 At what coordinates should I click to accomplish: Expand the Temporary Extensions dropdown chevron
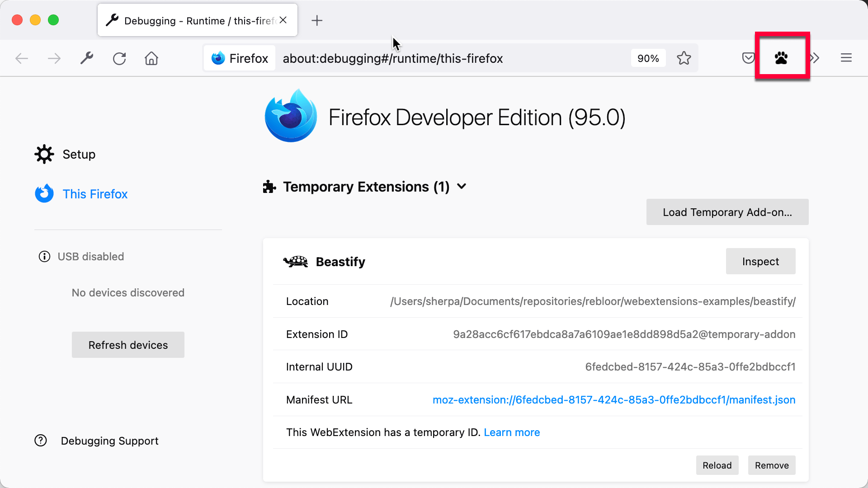pyautogui.click(x=462, y=187)
